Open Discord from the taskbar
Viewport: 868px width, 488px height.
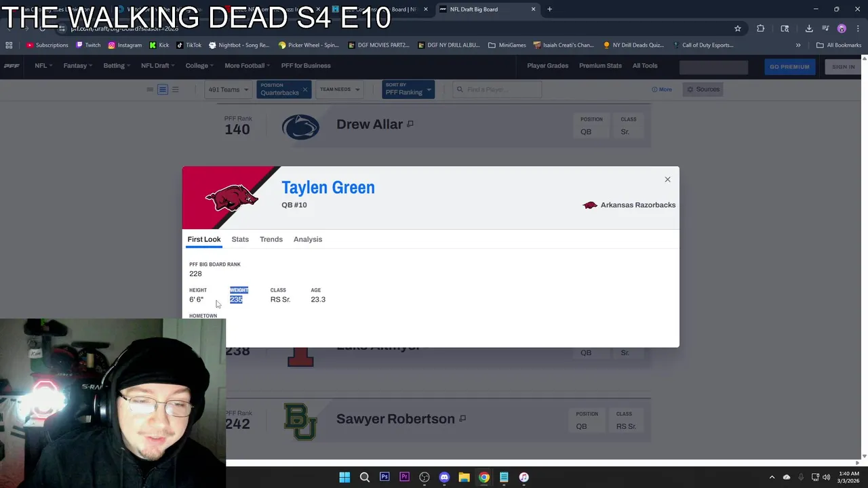[x=444, y=477]
